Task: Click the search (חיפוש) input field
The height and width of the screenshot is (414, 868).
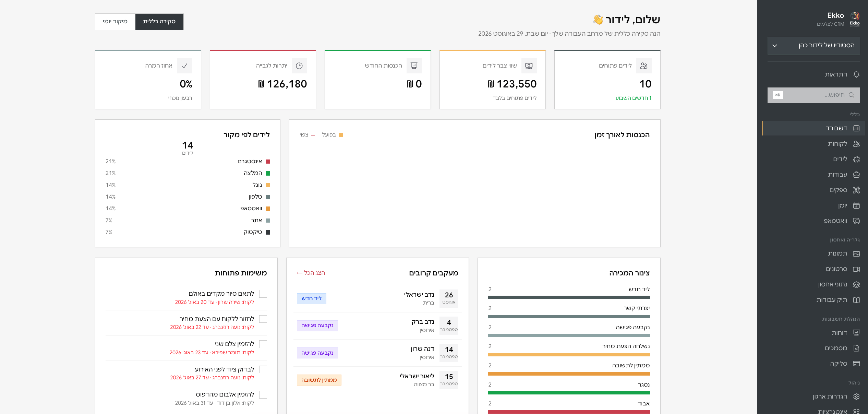Action: click(x=813, y=95)
